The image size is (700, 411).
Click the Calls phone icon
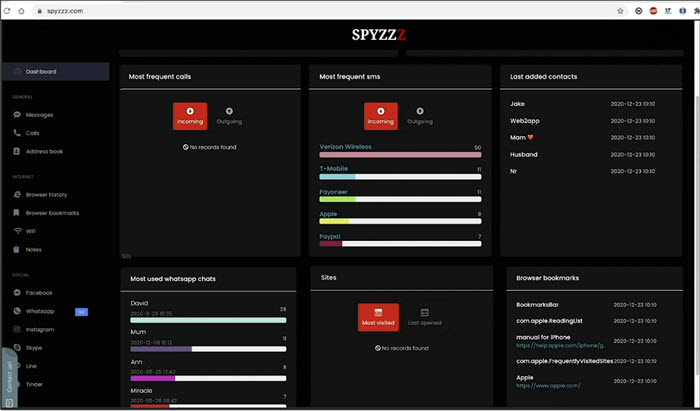point(17,133)
